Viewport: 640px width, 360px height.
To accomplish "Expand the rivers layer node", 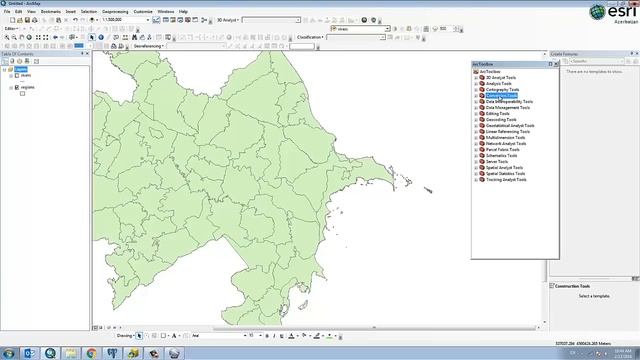I will [11, 76].
